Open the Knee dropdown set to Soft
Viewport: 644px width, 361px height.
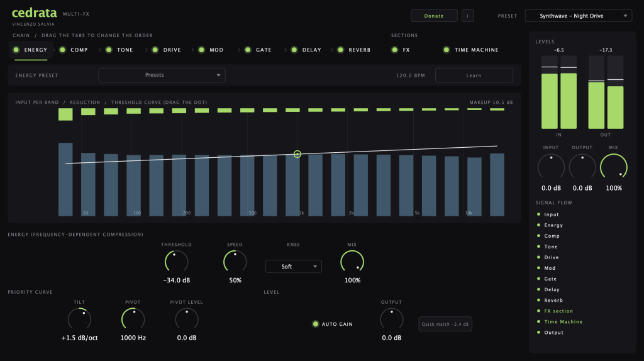click(293, 267)
